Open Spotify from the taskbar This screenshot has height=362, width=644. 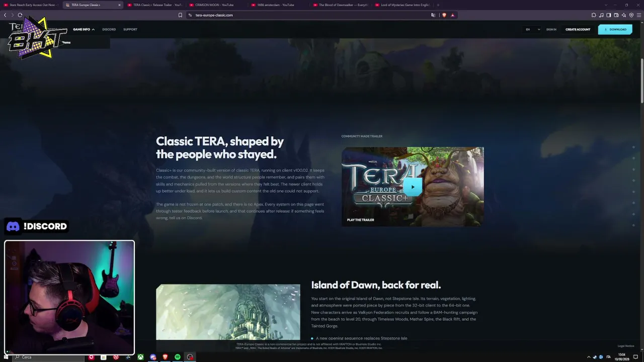coord(178,357)
